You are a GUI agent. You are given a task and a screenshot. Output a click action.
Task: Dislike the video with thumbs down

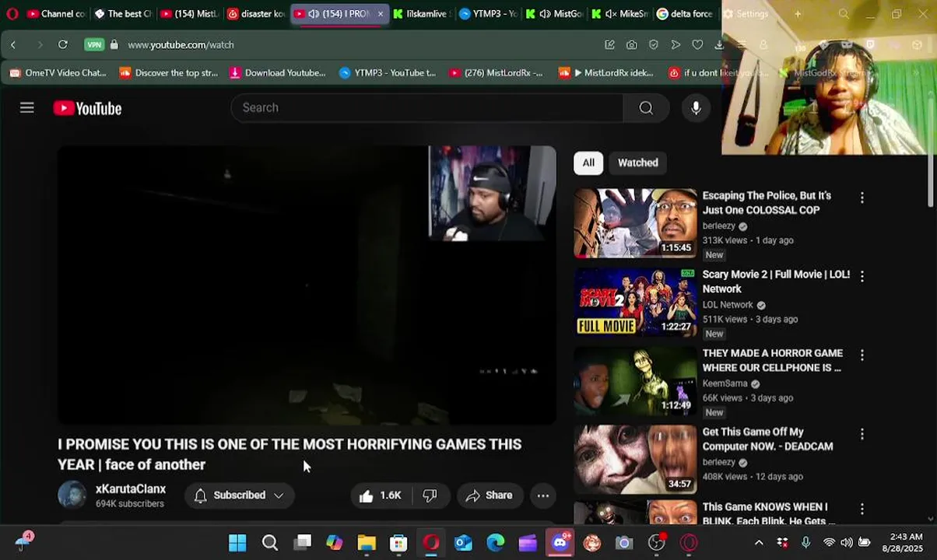click(x=430, y=495)
